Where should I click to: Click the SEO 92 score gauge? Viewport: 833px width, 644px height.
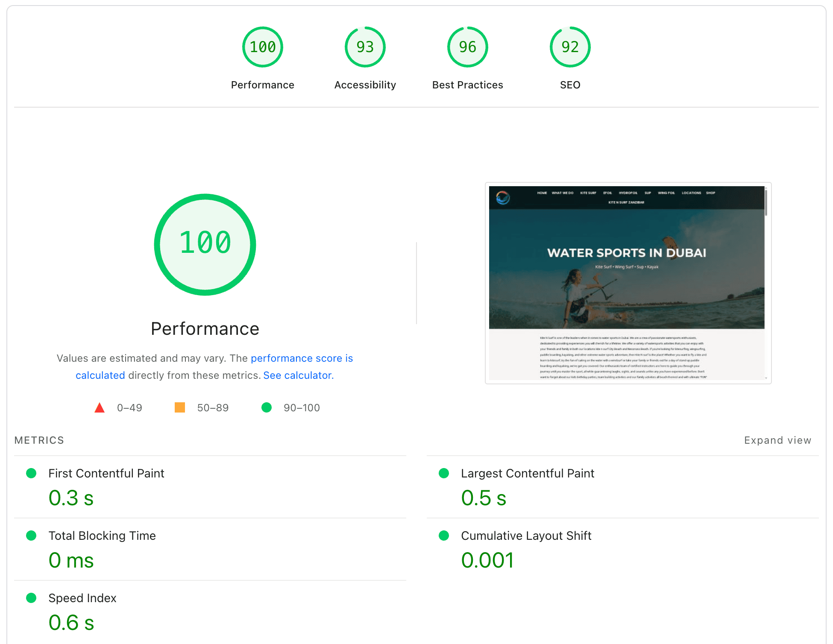[x=570, y=47]
